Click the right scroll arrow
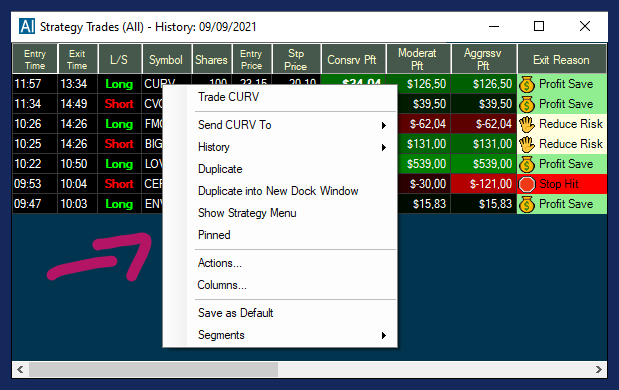Screen dimensions: 619x390 (598, 369)
